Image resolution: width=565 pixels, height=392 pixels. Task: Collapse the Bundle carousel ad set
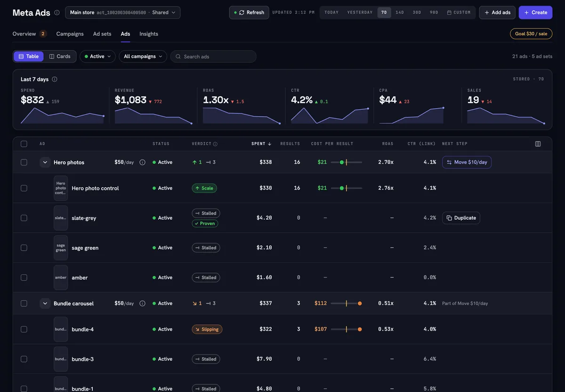click(x=45, y=304)
